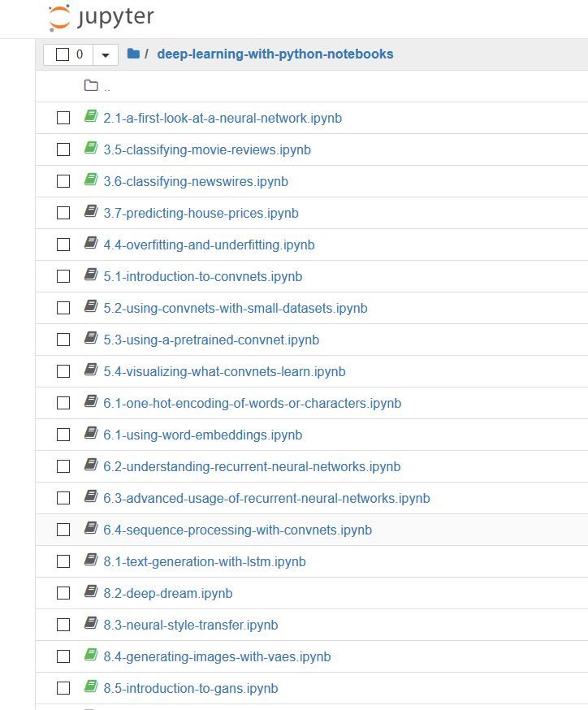588x710 pixels.
Task: Open deep-learning-with-python-notebooks breadcrumb link
Action: click(x=275, y=54)
